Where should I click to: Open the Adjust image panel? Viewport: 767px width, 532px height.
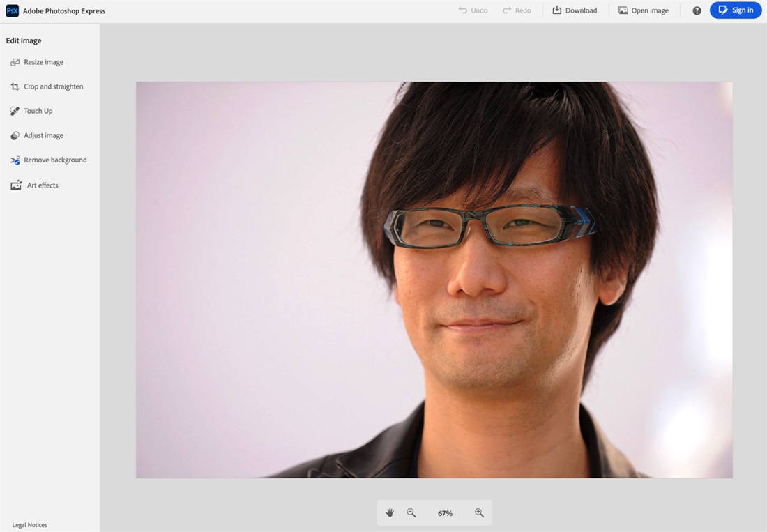click(x=44, y=135)
